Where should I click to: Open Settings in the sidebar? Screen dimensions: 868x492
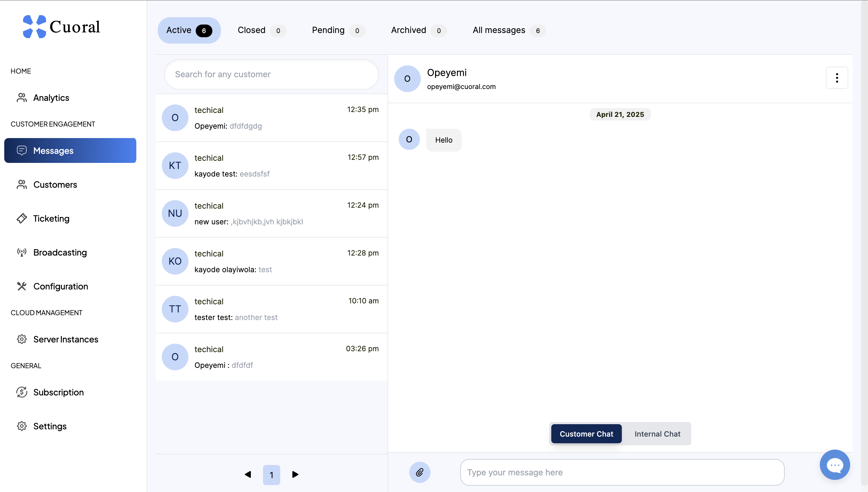tap(50, 426)
